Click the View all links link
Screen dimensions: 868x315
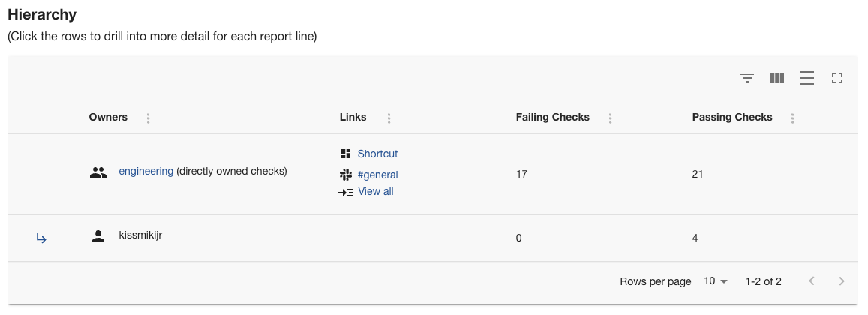376,191
